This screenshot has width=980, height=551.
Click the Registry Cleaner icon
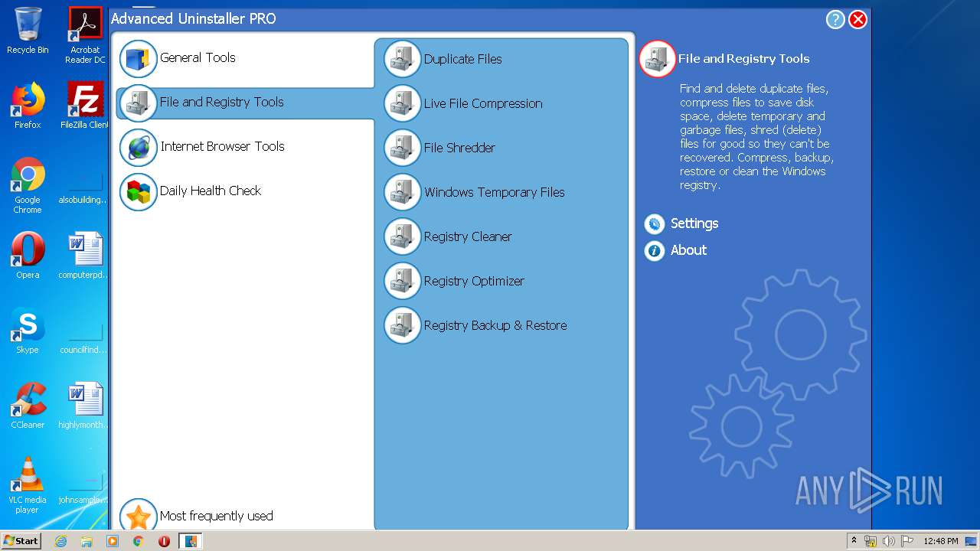click(x=402, y=237)
